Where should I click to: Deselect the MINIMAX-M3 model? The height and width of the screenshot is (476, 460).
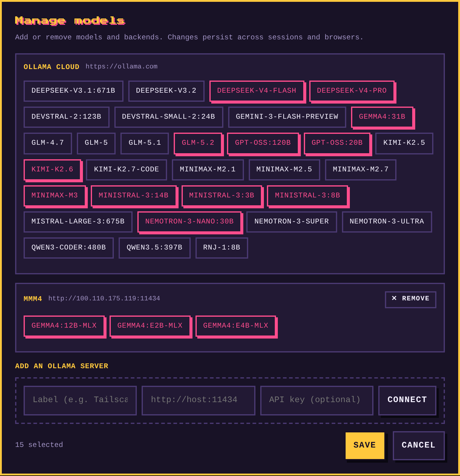pos(55,196)
